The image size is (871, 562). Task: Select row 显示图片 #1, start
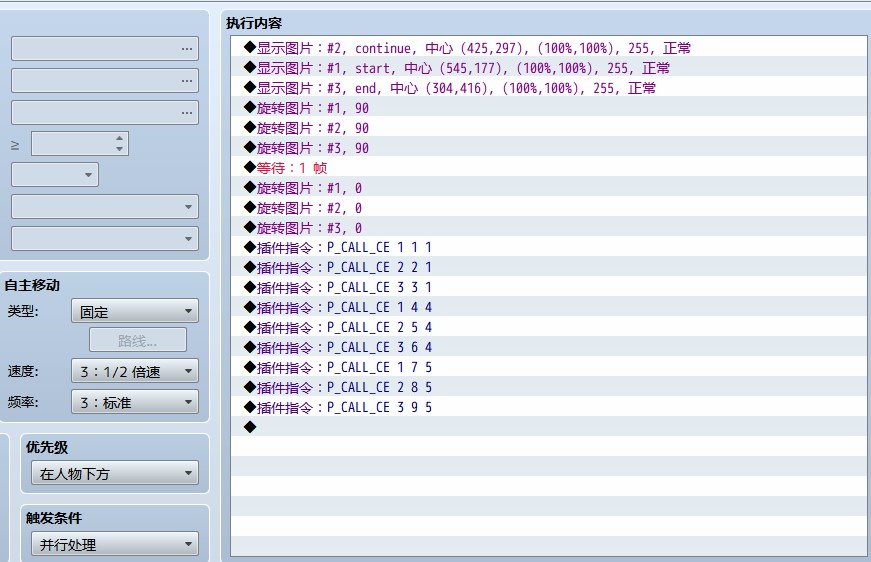click(549, 68)
